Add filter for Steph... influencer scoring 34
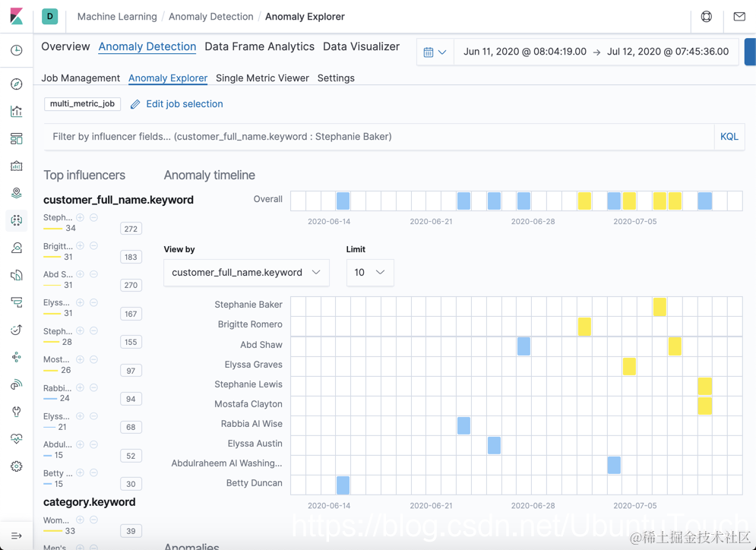 pos(80,217)
